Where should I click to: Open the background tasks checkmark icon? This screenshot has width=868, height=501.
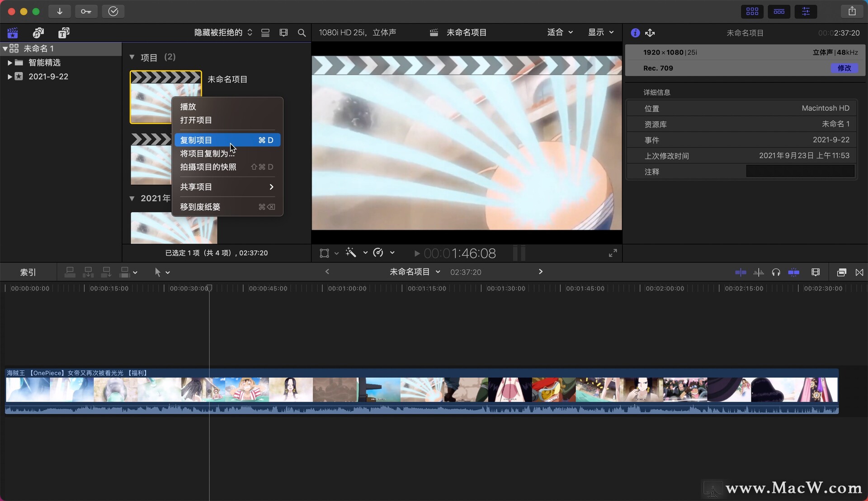tap(113, 11)
